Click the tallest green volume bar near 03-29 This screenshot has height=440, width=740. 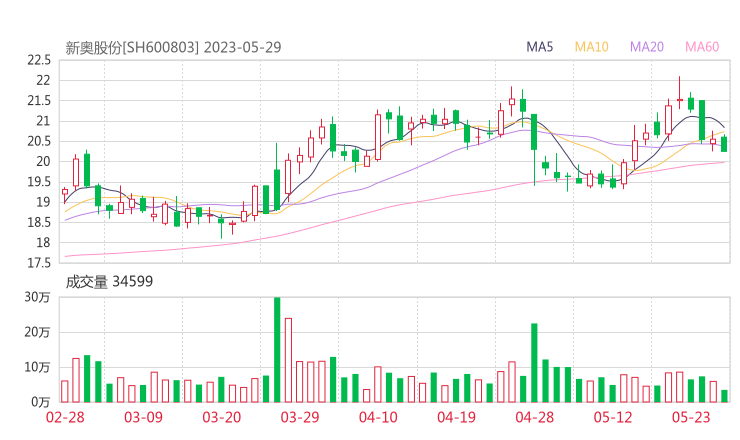click(x=277, y=350)
